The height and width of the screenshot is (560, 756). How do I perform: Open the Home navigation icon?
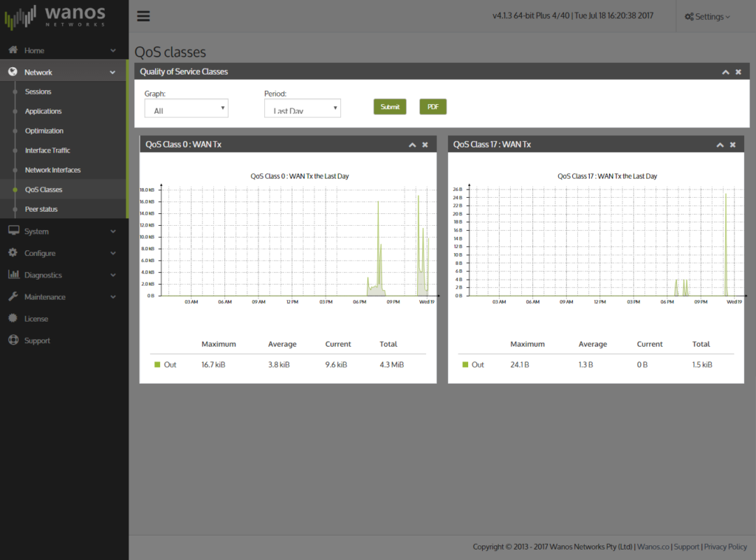tap(12, 50)
